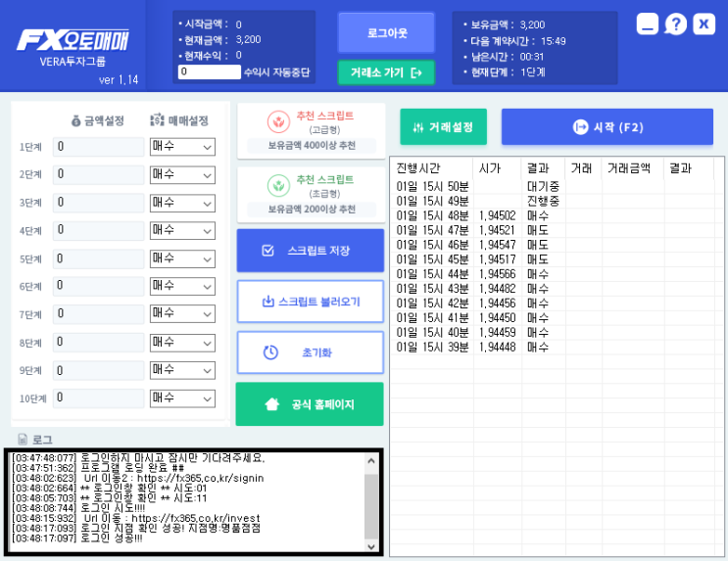Close the program with the X icon

[x=704, y=23]
